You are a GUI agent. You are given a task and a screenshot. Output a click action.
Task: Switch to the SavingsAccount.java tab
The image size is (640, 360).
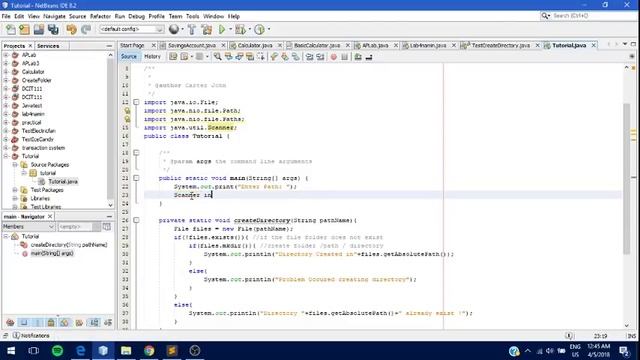click(x=191, y=45)
